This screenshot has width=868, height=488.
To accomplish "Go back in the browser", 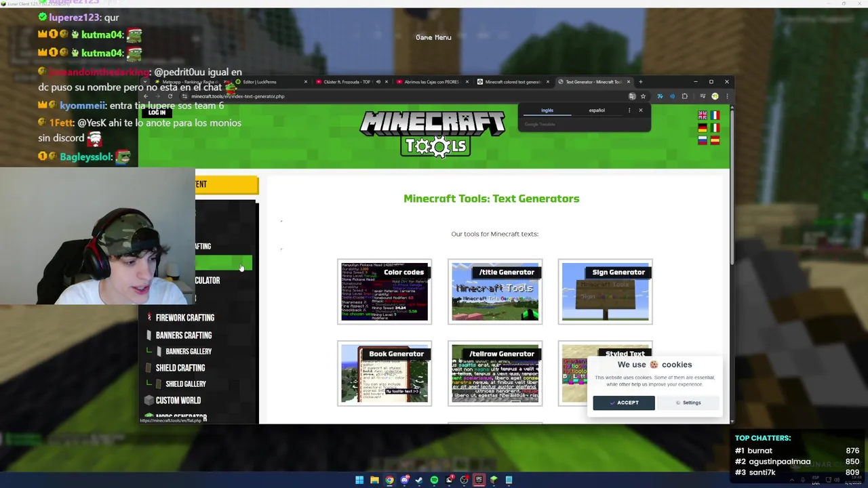I will point(146,96).
